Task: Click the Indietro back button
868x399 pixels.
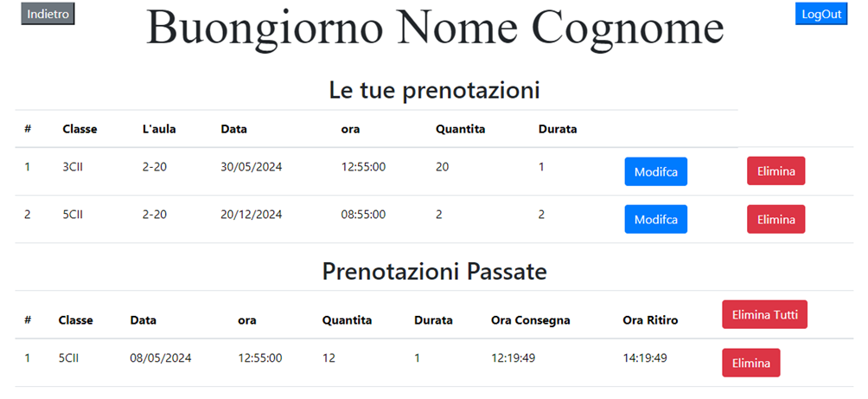Action: coord(48,14)
